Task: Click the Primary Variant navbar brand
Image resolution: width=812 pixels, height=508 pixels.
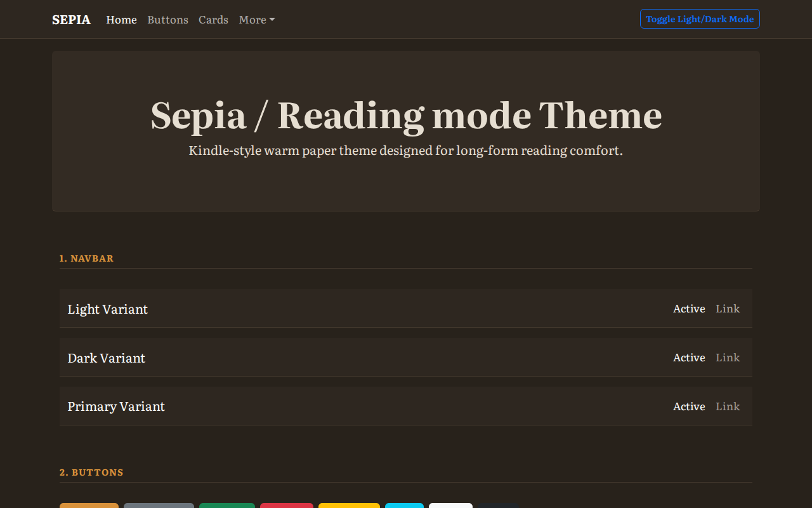Action: coord(116,406)
